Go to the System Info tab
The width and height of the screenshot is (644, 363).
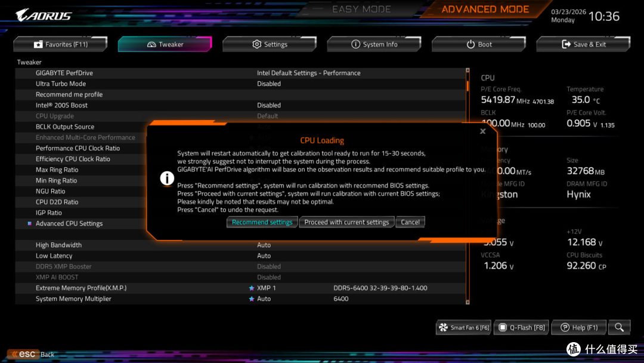point(374,44)
